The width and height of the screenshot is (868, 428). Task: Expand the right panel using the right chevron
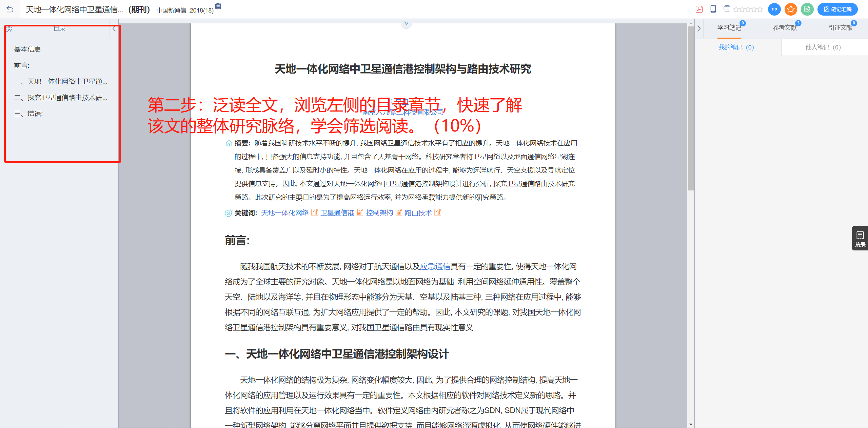[x=699, y=28]
